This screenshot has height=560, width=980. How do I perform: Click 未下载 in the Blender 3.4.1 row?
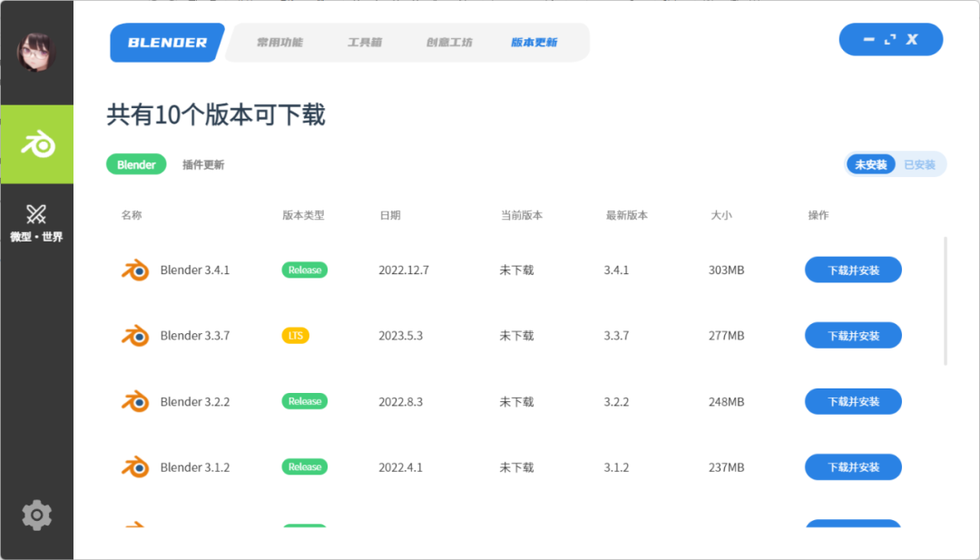click(x=517, y=270)
